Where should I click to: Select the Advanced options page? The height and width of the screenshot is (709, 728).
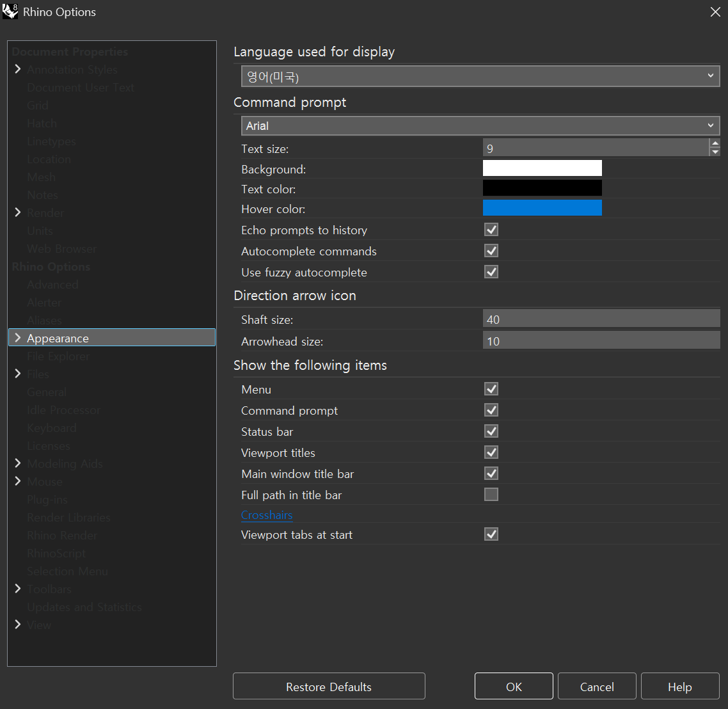(x=52, y=285)
